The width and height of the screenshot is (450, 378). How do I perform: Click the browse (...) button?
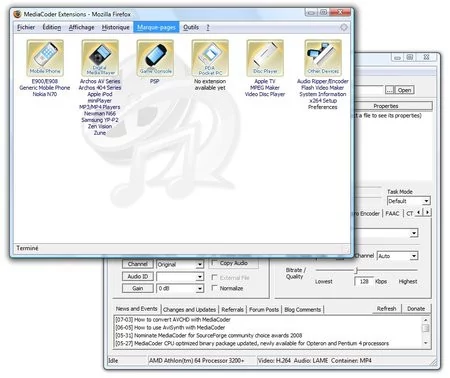pyautogui.click(x=389, y=90)
